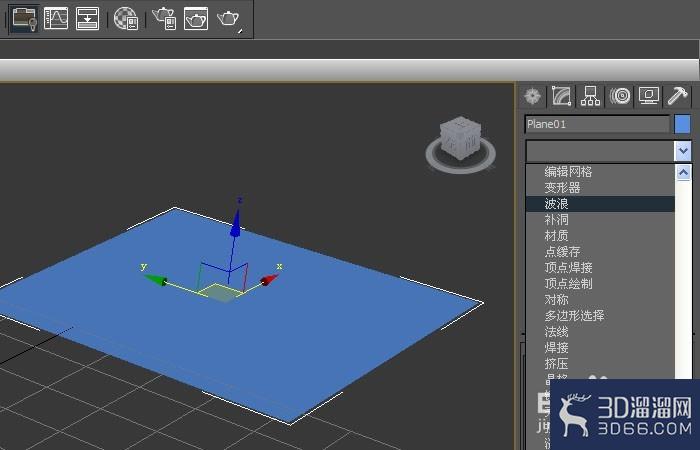Open the blue object color swatch
This screenshot has width=700, height=450.
(x=682, y=124)
